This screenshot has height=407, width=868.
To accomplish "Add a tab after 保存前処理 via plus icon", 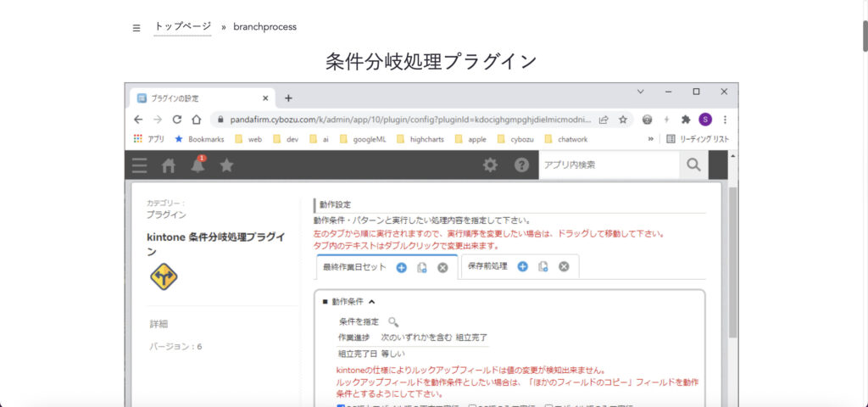I will point(522,266).
